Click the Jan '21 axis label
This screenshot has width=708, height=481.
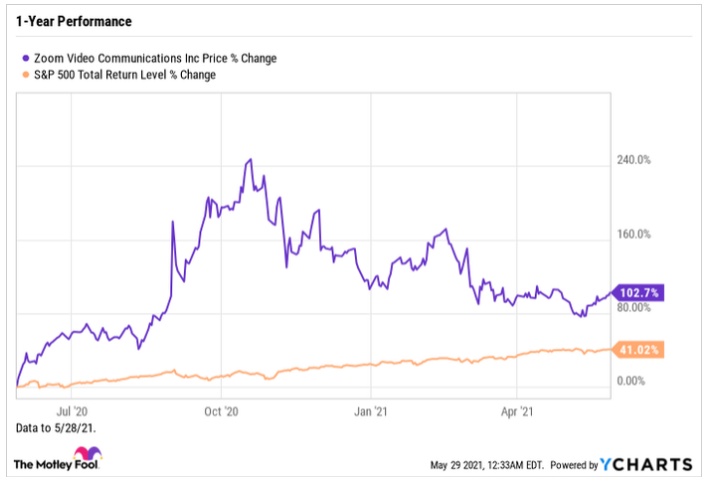(372, 410)
